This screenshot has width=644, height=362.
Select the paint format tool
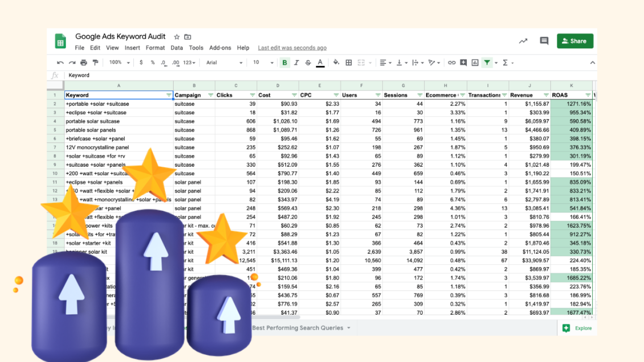pos(95,63)
